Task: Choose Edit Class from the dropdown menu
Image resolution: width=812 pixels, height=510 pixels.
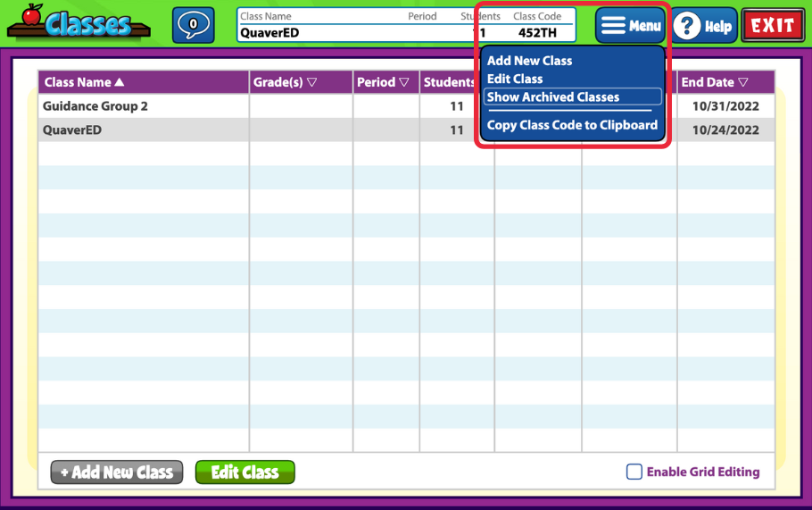Action: coord(515,79)
